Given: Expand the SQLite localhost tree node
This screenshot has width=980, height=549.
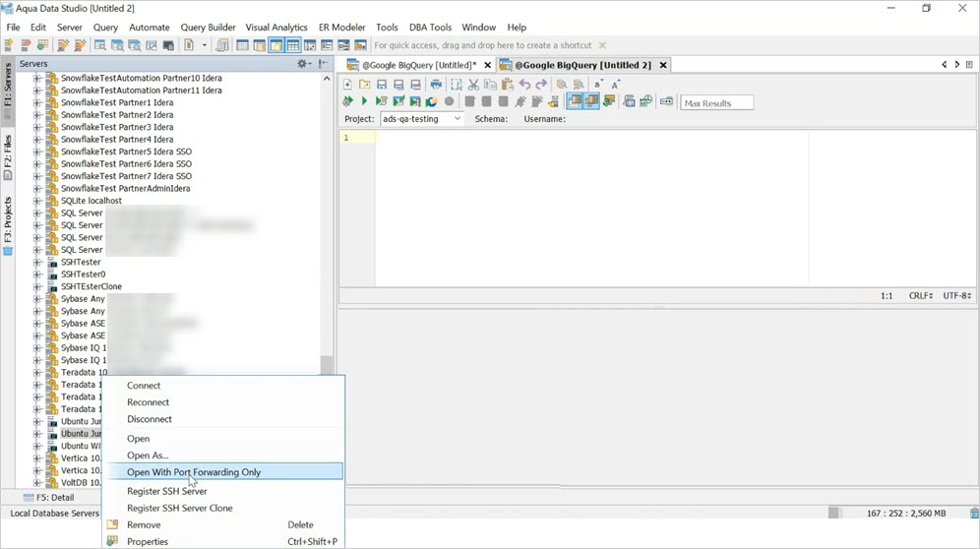Looking at the screenshot, I should 36,201.
